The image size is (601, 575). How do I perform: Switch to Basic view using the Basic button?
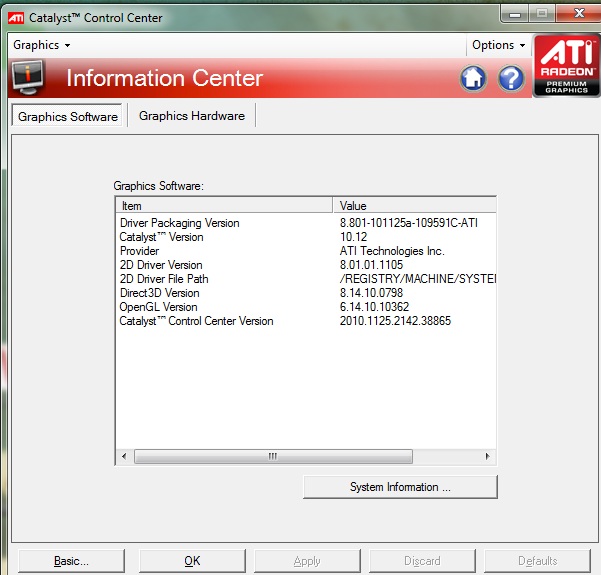[72, 561]
